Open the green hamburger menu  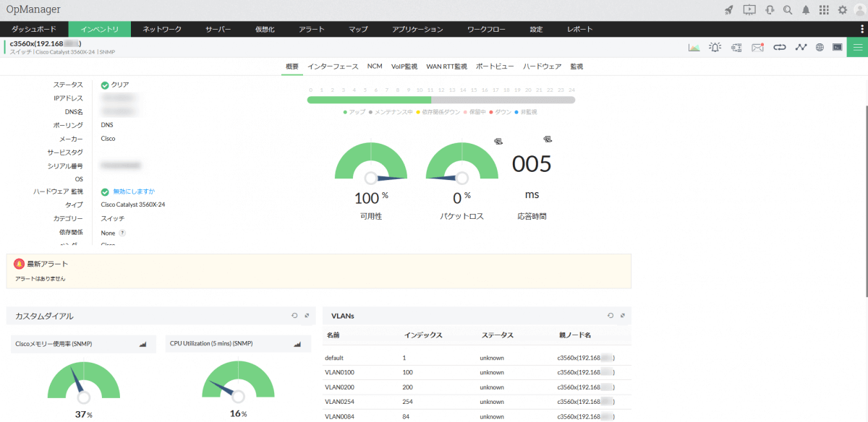857,48
